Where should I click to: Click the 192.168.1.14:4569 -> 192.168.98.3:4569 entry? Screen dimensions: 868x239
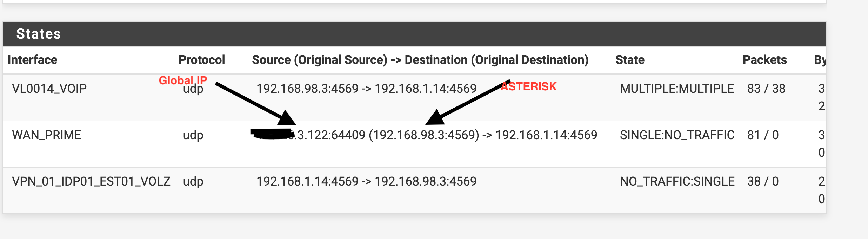click(366, 181)
